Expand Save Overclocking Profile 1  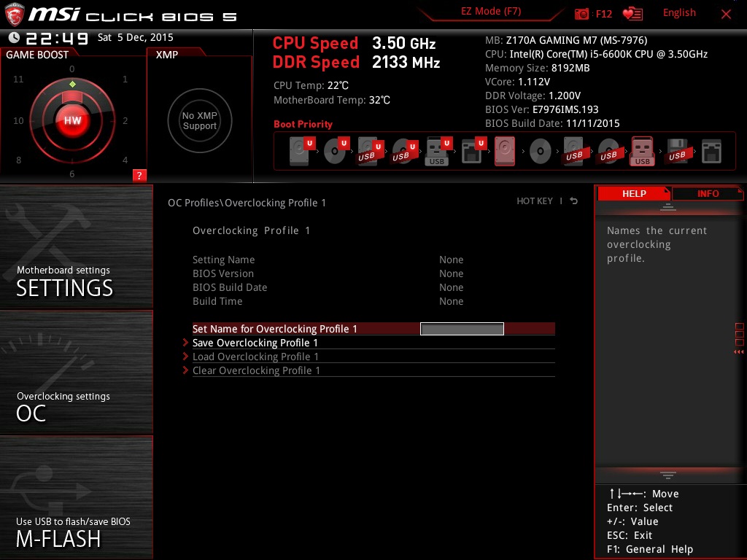coord(255,343)
